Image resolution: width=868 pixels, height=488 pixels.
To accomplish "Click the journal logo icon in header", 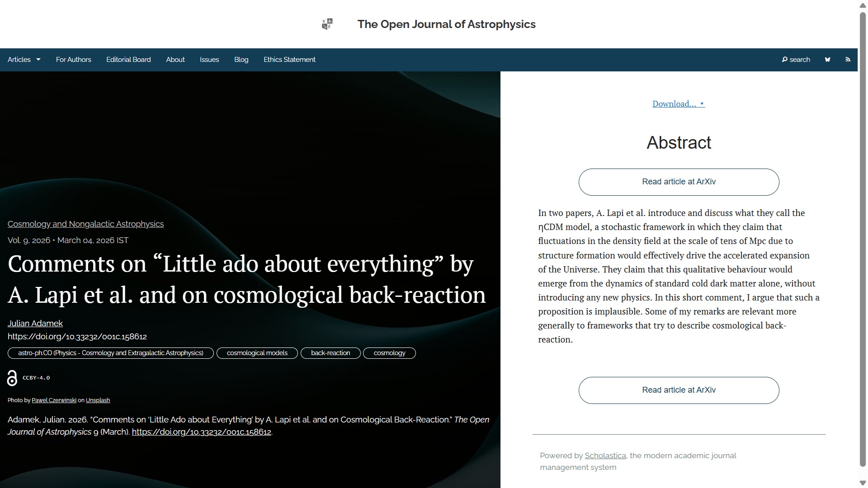I will (327, 24).
